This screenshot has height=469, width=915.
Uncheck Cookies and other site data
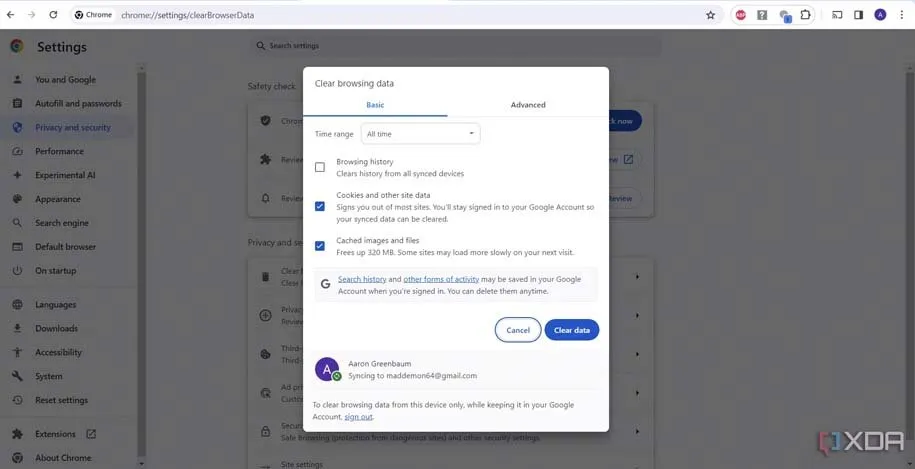tap(320, 206)
